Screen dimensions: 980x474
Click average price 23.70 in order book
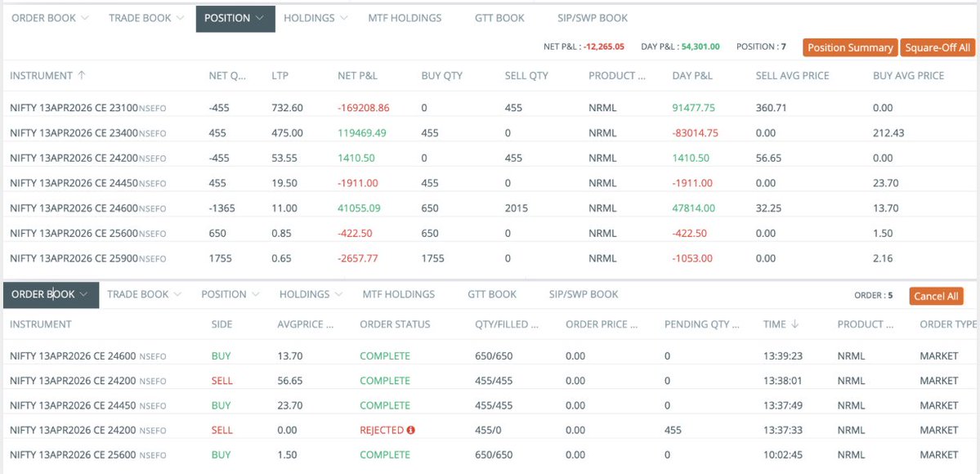click(289, 405)
